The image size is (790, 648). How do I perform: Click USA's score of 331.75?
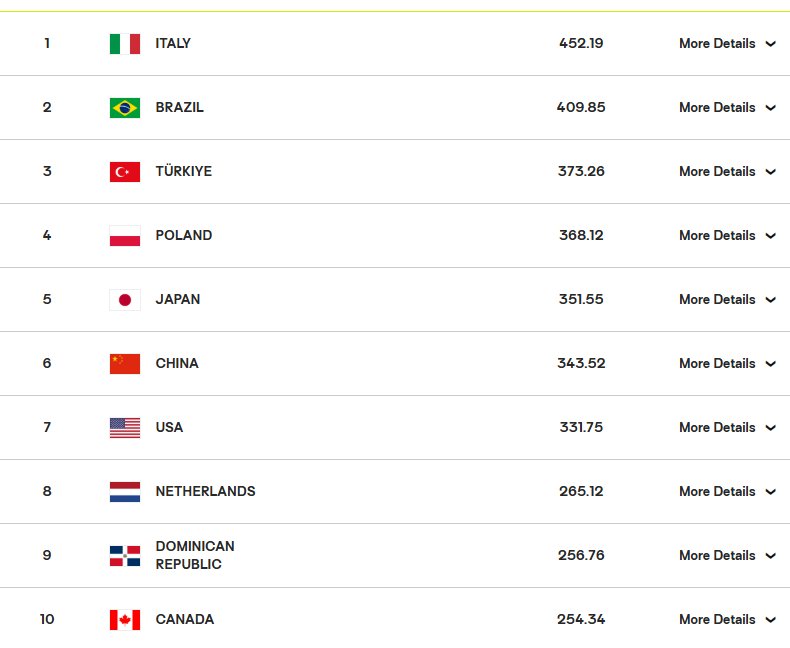581,427
